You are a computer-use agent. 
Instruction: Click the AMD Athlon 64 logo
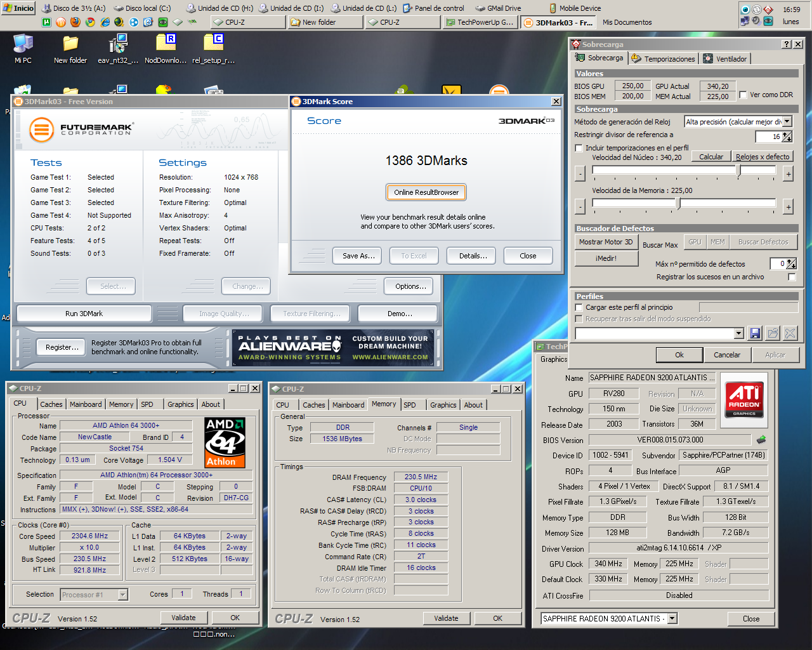click(x=225, y=442)
